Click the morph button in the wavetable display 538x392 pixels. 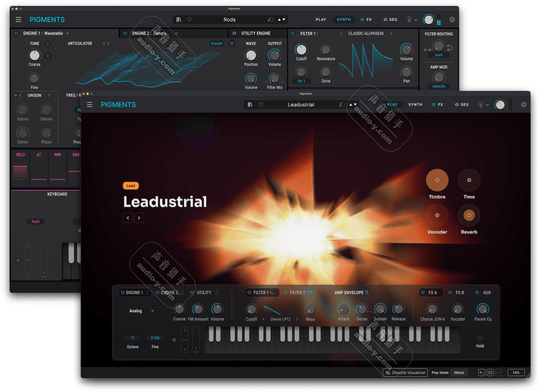pyautogui.click(x=216, y=44)
